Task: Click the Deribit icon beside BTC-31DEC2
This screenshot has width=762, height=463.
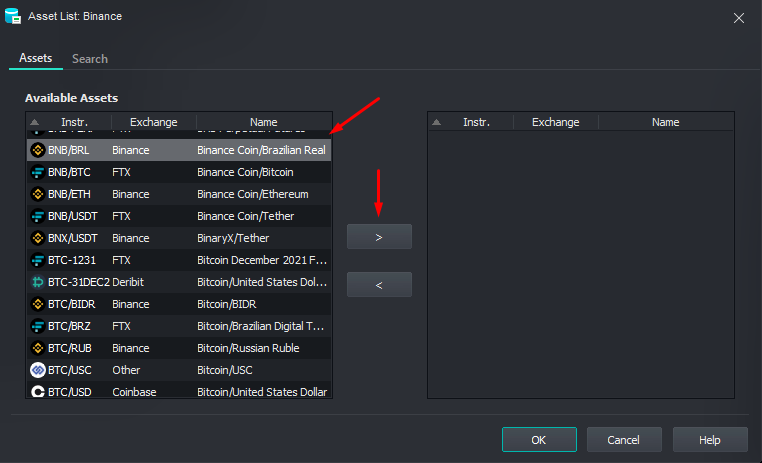Action: (x=37, y=282)
